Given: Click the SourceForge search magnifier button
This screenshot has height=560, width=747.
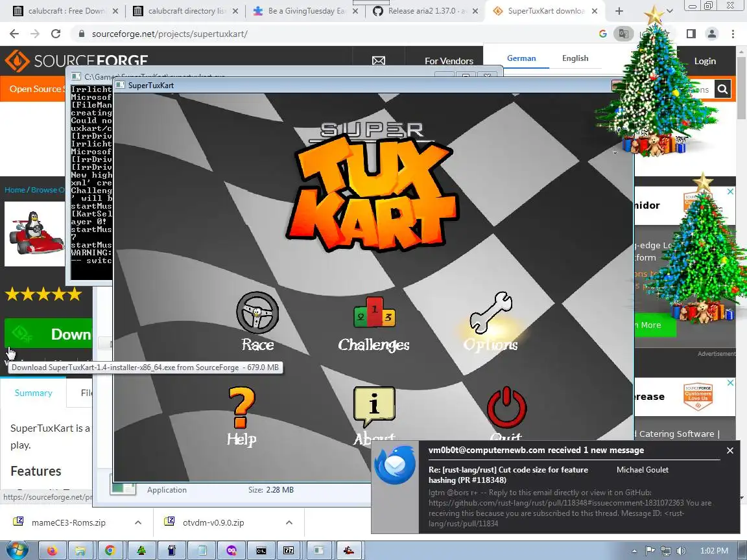Looking at the screenshot, I should click(722, 89).
